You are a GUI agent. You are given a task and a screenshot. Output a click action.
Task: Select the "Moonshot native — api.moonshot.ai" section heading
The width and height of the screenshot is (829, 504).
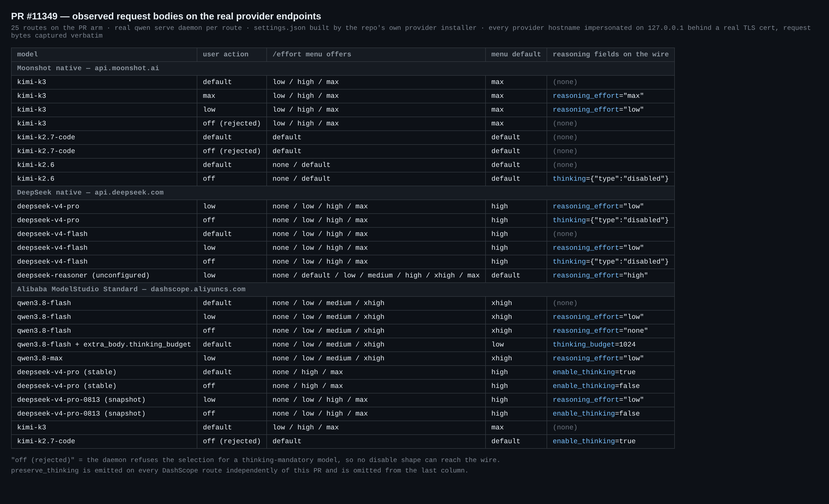pyautogui.click(x=88, y=68)
